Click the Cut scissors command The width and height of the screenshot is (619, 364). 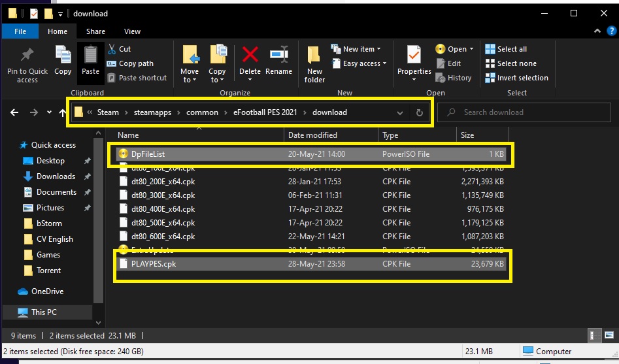click(x=120, y=49)
